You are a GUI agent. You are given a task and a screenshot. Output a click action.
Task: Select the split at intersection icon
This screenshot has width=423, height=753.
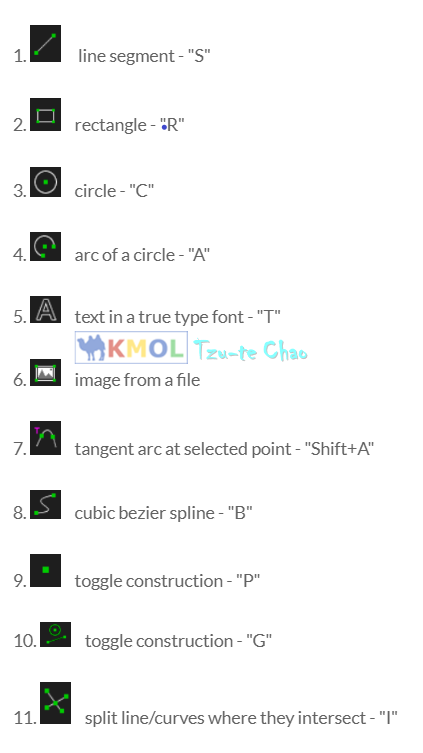pos(55,703)
